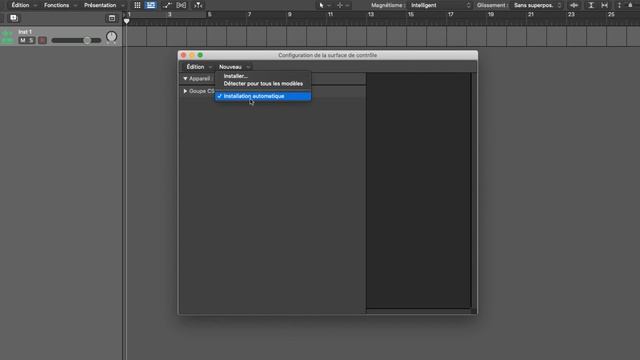Click the global tracks button in the header

tap(111, 18)
